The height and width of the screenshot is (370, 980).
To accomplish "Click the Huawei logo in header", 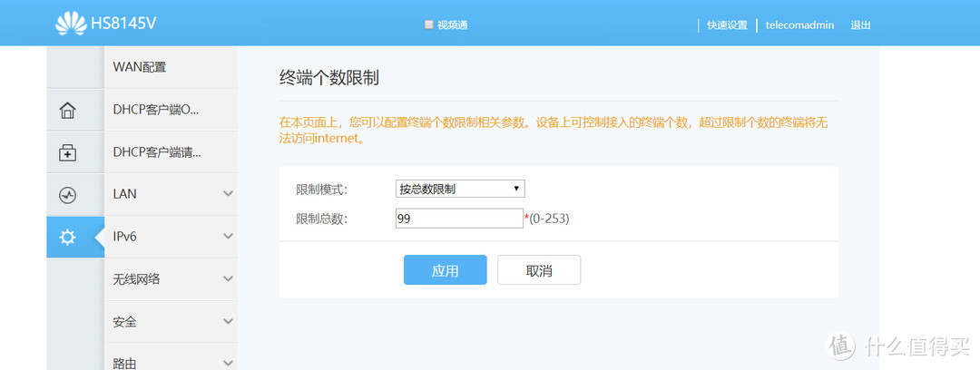I will pos(71,24).
